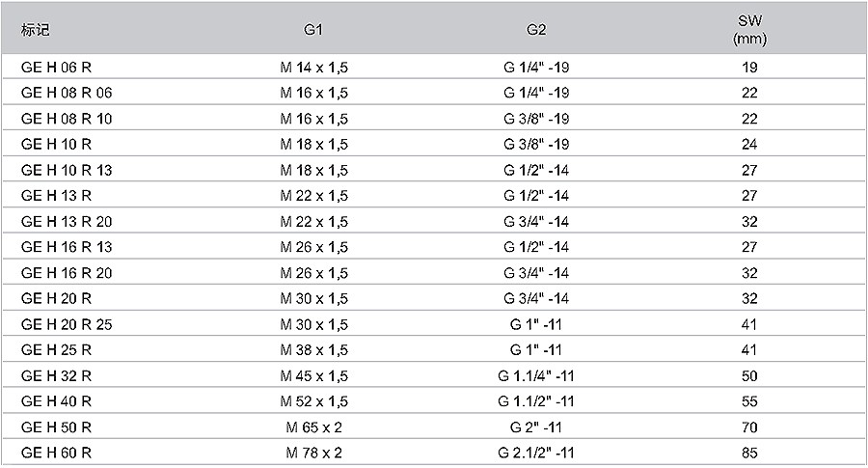
Task: Click the SW (mm) column header
Action: tap(749, 30)
